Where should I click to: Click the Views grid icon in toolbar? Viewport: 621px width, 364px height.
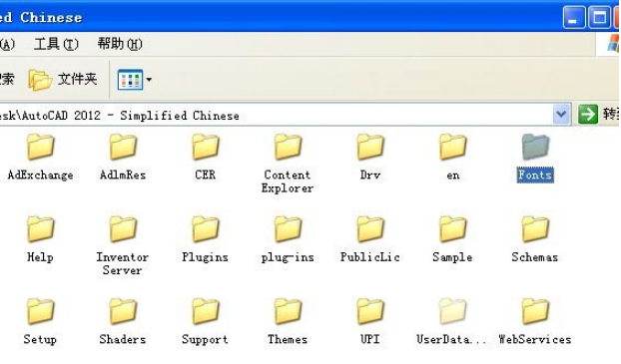(130, 80)
